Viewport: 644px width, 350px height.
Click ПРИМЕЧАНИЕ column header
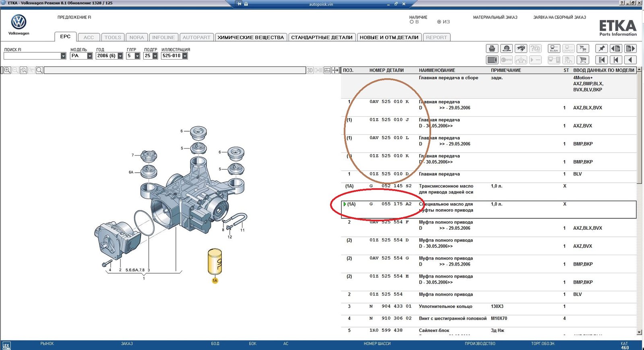[x=506, y=70]
